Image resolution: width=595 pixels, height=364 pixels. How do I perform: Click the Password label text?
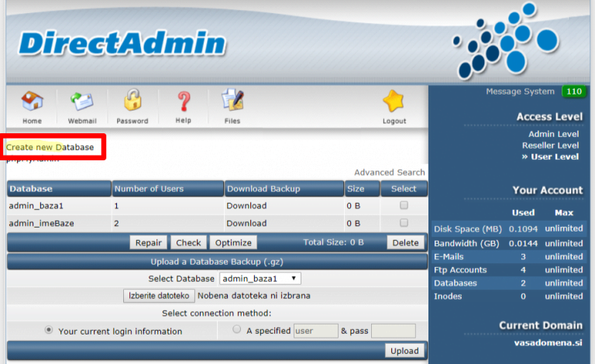pyautogui.click(x=132, y=121)
